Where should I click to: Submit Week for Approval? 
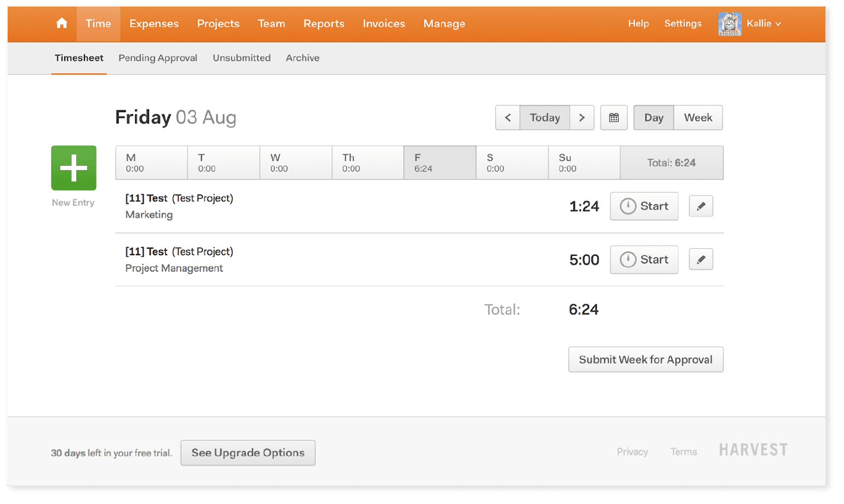click(x=645, y=359)
